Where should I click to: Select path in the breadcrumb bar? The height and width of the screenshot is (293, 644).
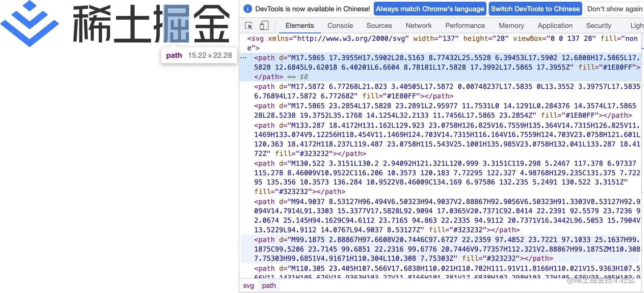pos(269,286)
